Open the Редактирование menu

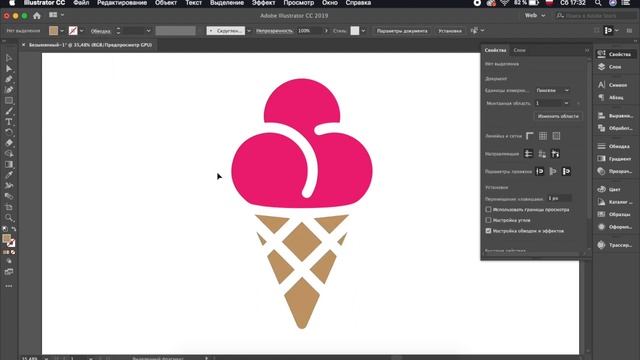(122, 3)
